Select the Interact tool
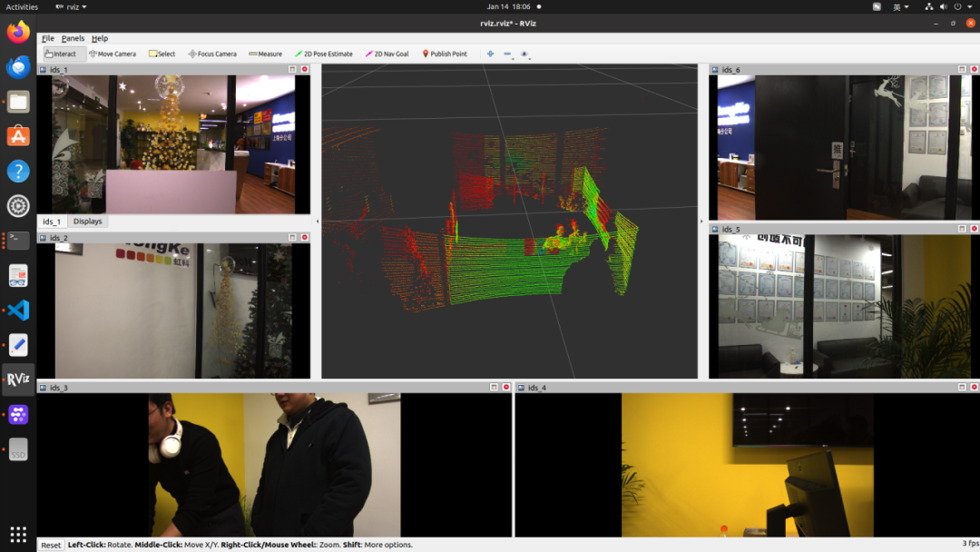The image size is (980, 552). point(64,54)
